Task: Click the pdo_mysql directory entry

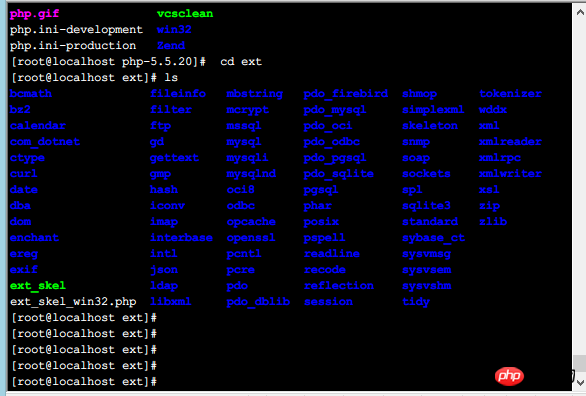Action: (x=335, y=110)
